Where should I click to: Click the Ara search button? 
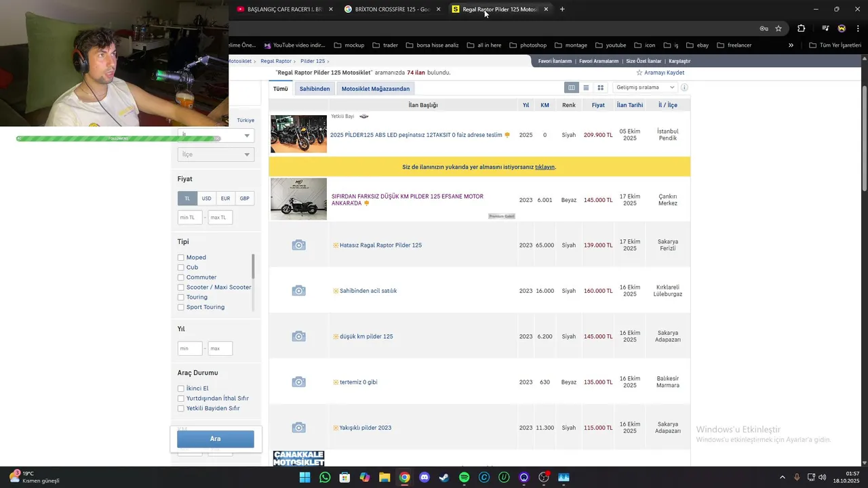pyautogui.click(x=216, y=439)
